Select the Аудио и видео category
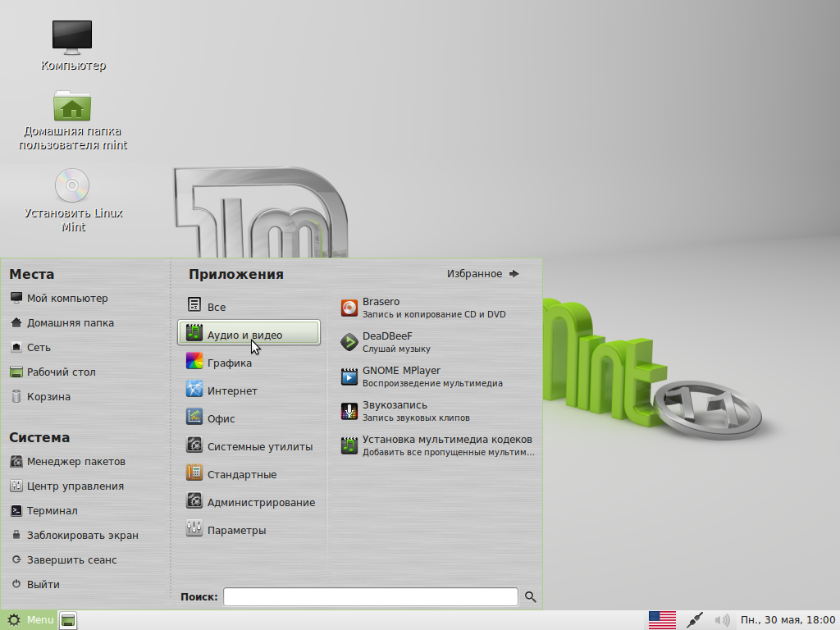This screenshot has width=840, height=630. point(249,333)
